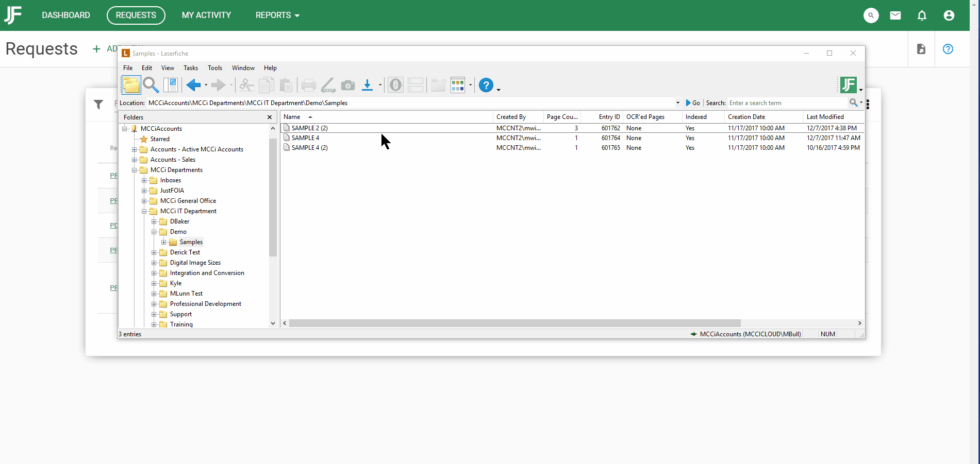Open the user account profile icon
Image resolution: width=980 pixels, height=464 pixels.
point(949,15)
